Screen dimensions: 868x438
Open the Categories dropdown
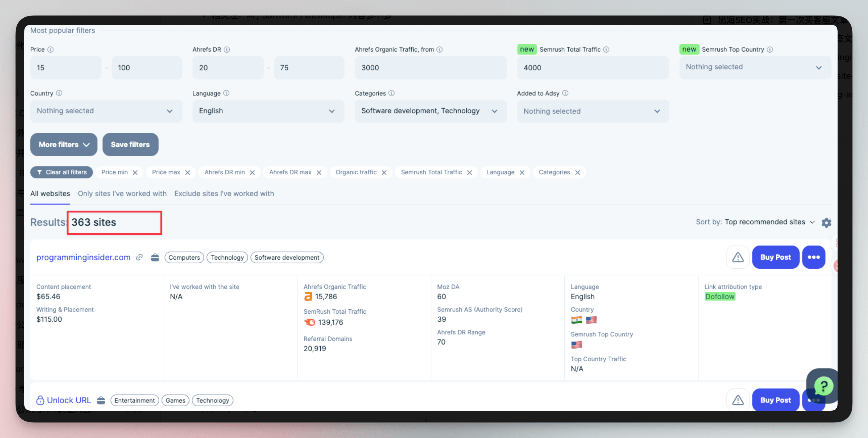431,111
